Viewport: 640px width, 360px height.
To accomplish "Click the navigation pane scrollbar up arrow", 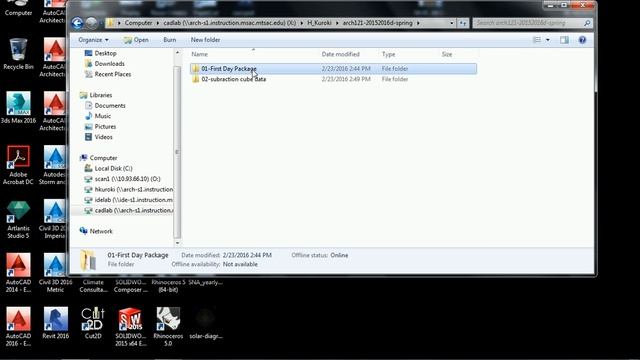I will [x=177, y=53].
